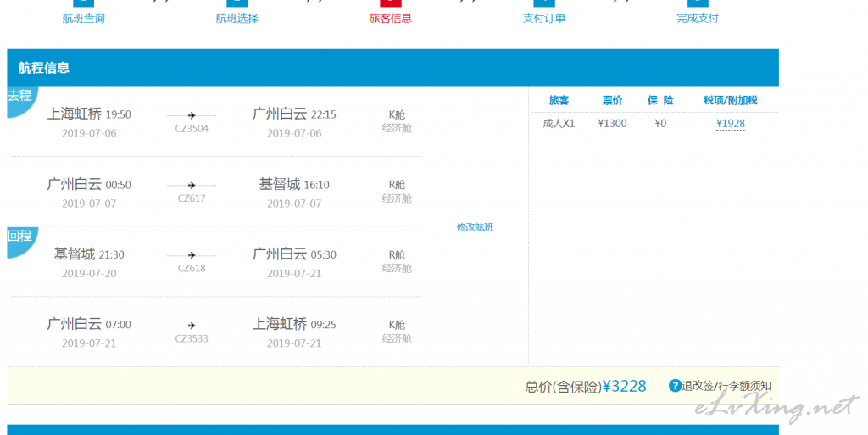Click flight number CZ3533
This screenshot has width=868, height=435.
coord(192,338)
